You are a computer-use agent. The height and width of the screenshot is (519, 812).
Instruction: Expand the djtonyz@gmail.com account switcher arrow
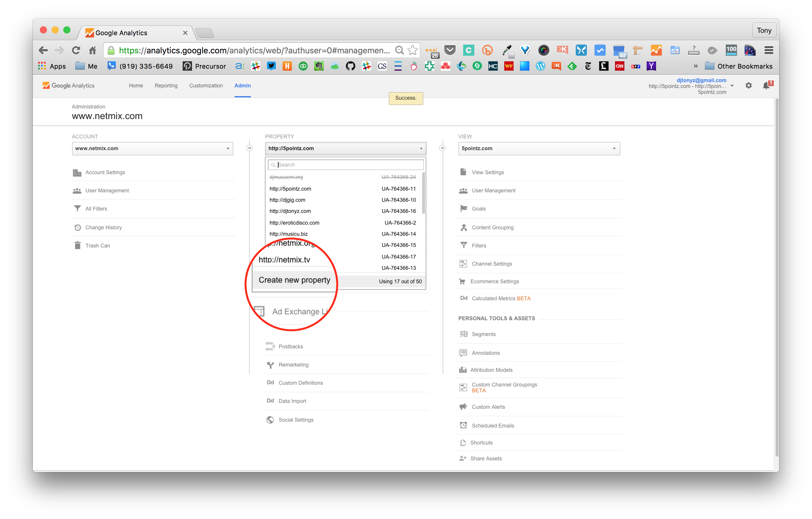click(x=732, y=86)
